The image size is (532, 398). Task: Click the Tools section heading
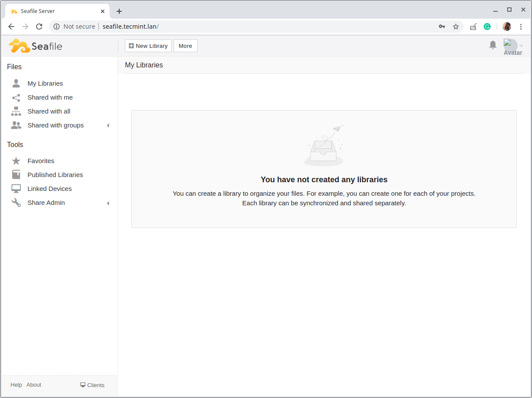click(15, 145)
